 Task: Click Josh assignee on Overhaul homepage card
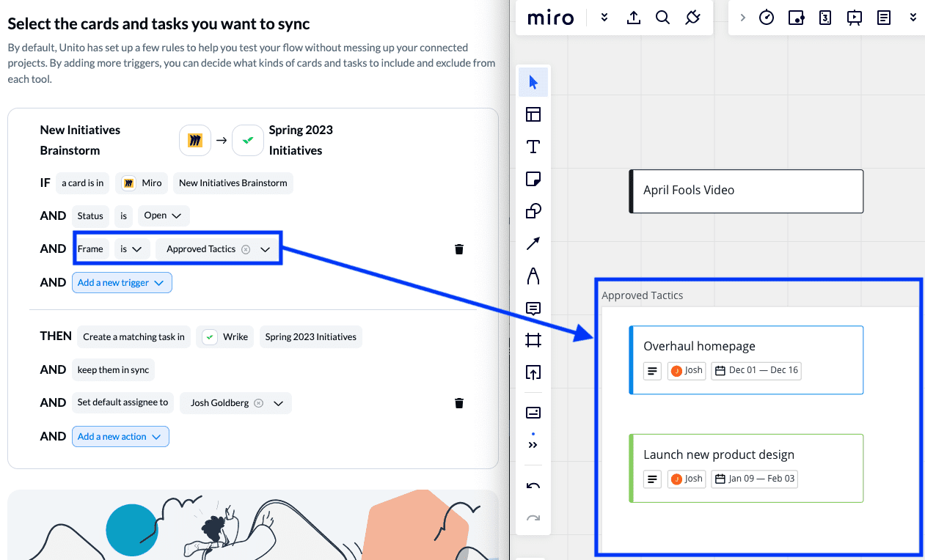(687, 371)
